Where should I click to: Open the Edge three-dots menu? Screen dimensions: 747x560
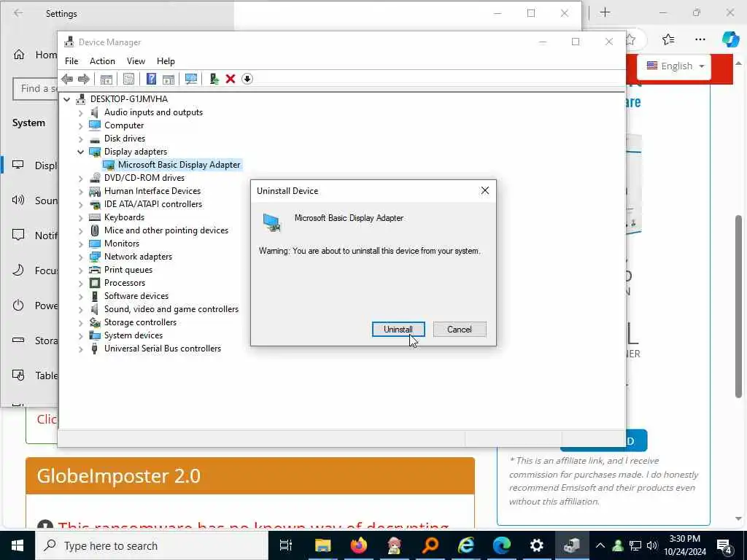tap(700, 39)
